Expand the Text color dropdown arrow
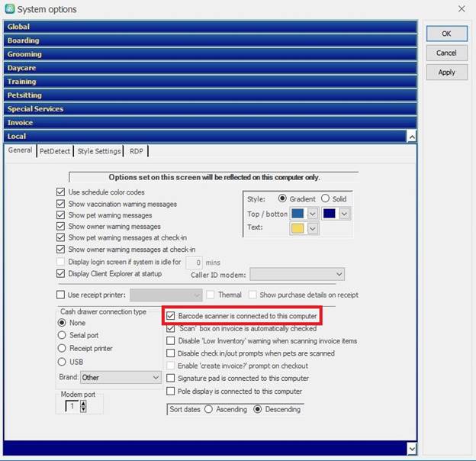 (x=312, y=229)
